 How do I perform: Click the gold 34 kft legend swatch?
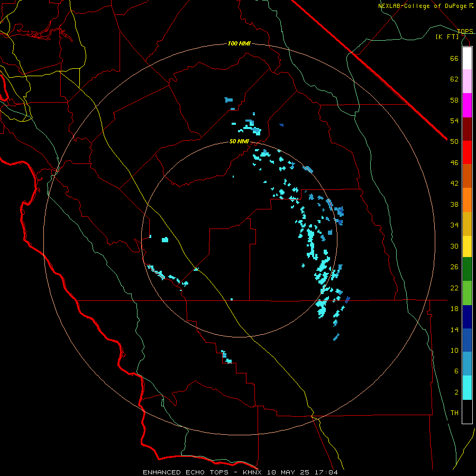(467, 224)
